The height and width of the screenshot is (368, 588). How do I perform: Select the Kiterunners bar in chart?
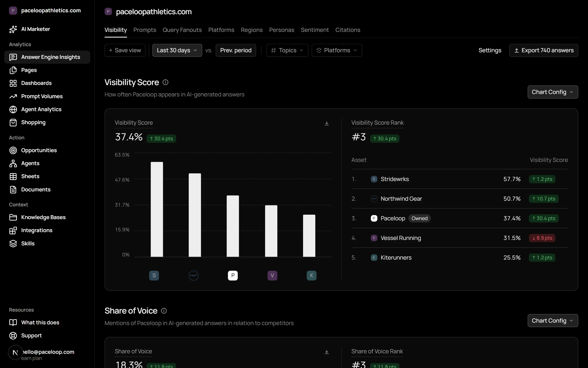click(309, 236)
